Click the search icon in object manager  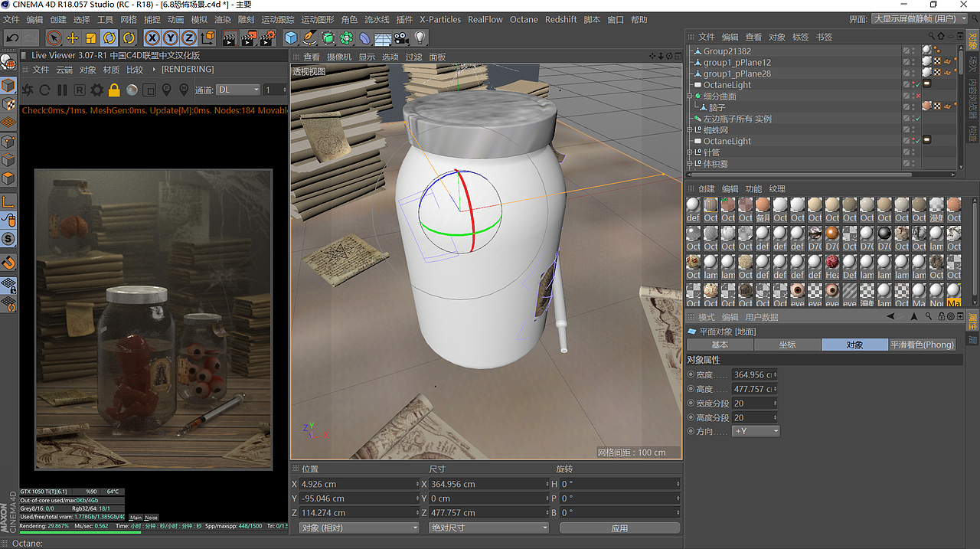[x=932, y=36]
